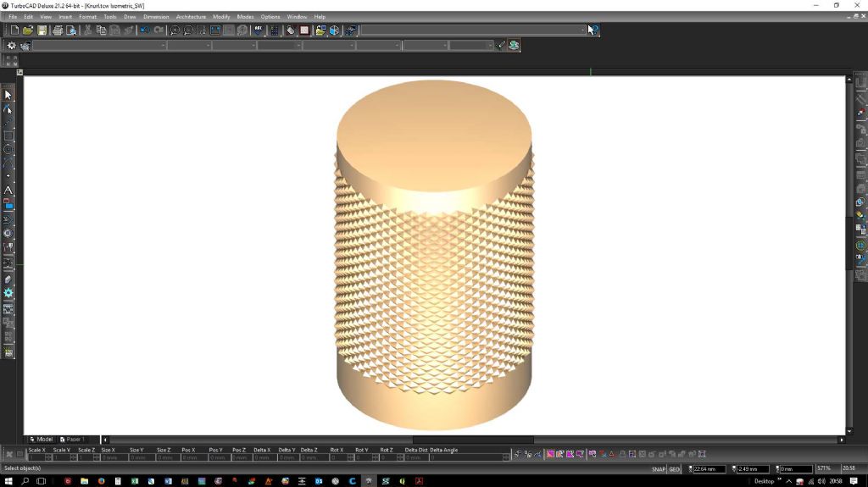Toggle GEO mode in status bar
868x487 pixels.
[675, 468]
